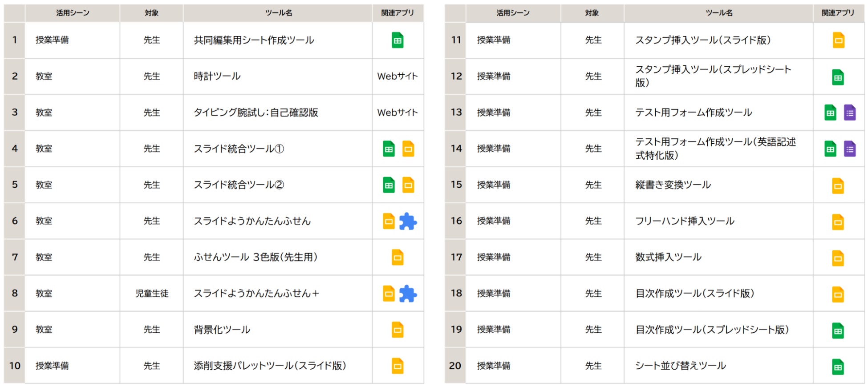The width and height of the screenshot is (868, 387).
Task: Select the Webサイト label for 時計ツール
Action: click(x=397, y=77)
